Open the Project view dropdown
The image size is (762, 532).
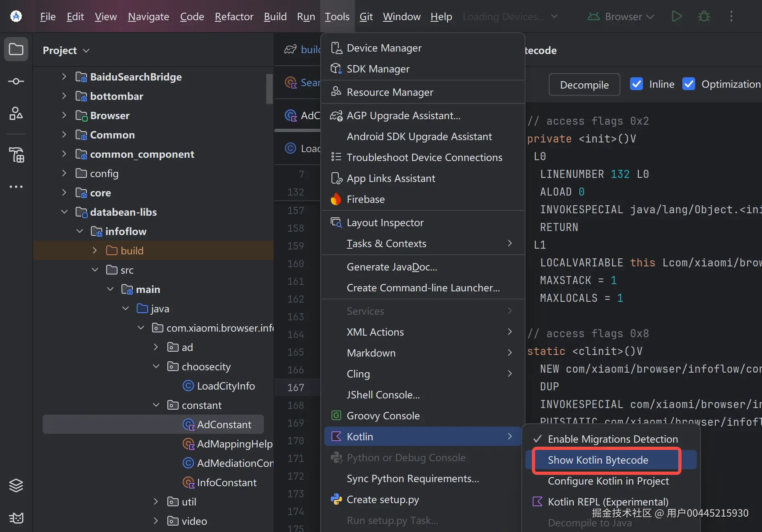click(66, 50)
